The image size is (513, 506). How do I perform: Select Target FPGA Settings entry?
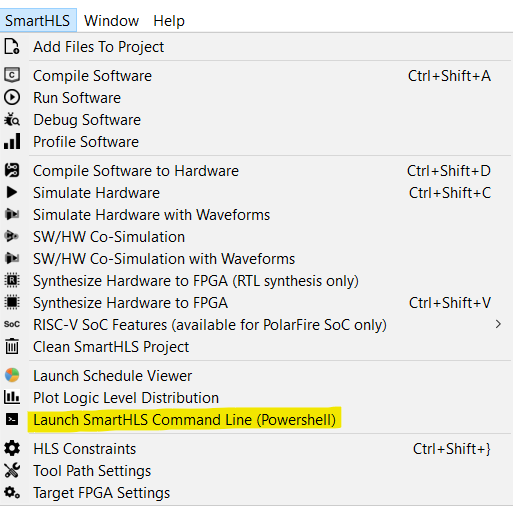[257, 493]
